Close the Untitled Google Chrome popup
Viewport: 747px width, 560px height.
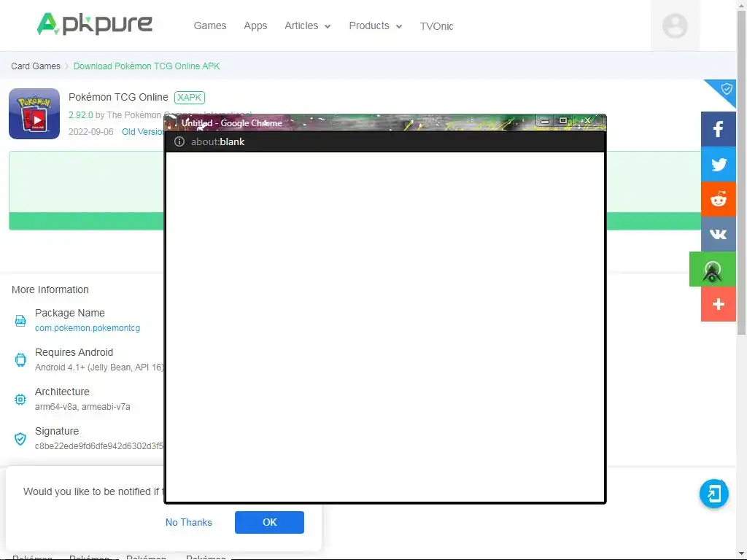tap(588, 121)
